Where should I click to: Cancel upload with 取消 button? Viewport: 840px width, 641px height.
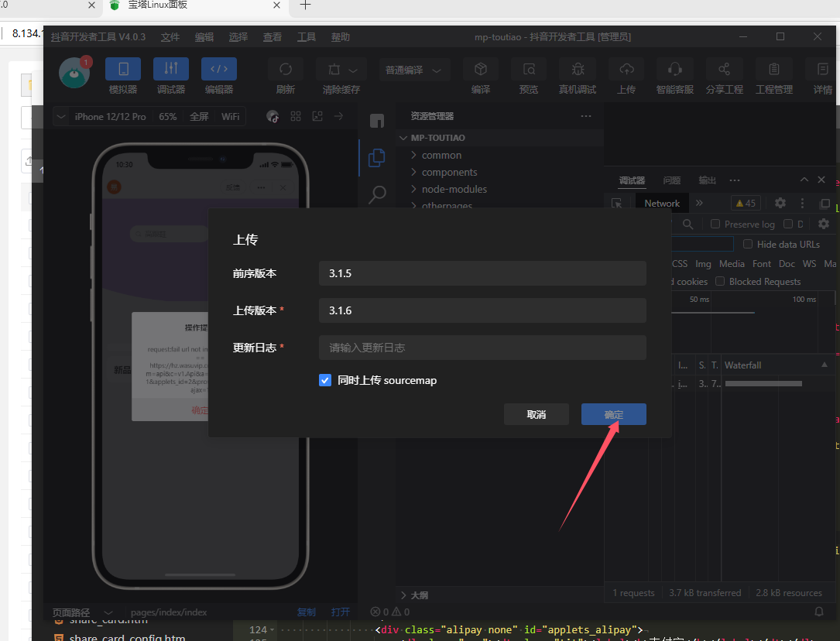point(537,414)
